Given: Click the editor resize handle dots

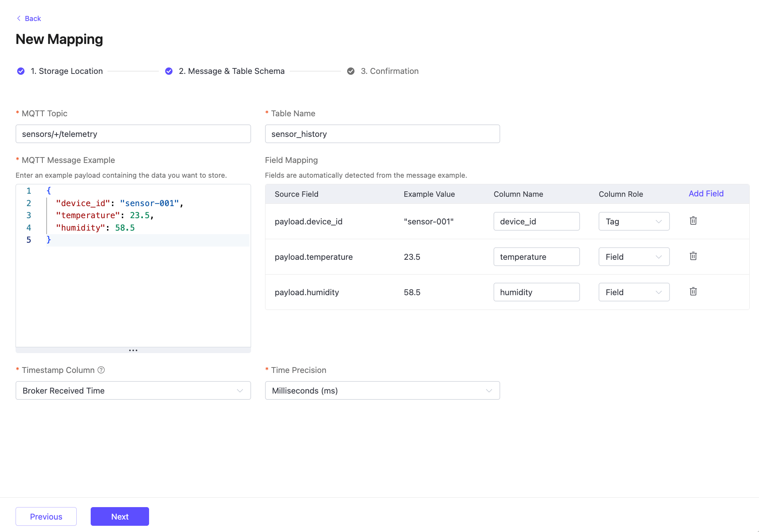Looking at the screenshot, I should coord(133,350).
